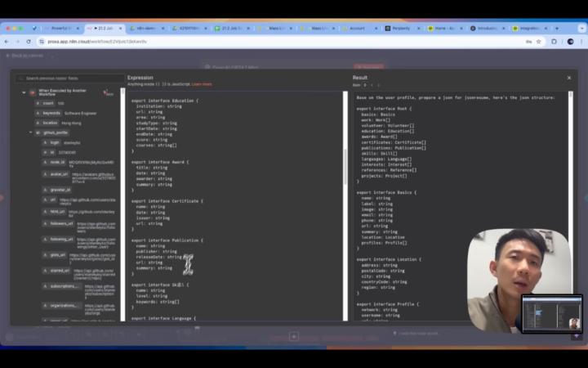Select the starred_url field pill
The height and width of the screenshot is (368, 588).
click(56, 271)
